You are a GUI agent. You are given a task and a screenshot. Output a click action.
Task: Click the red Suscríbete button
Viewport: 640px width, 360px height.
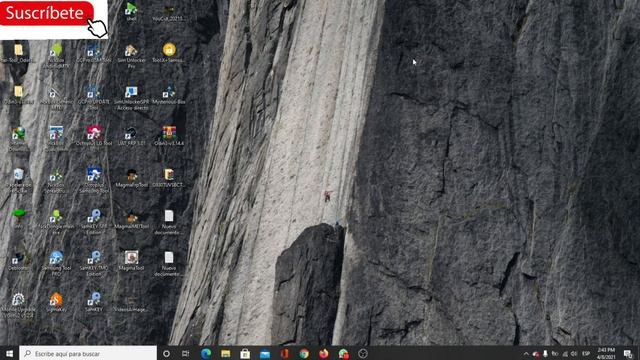pyautogui.click(x=46, y=13)
